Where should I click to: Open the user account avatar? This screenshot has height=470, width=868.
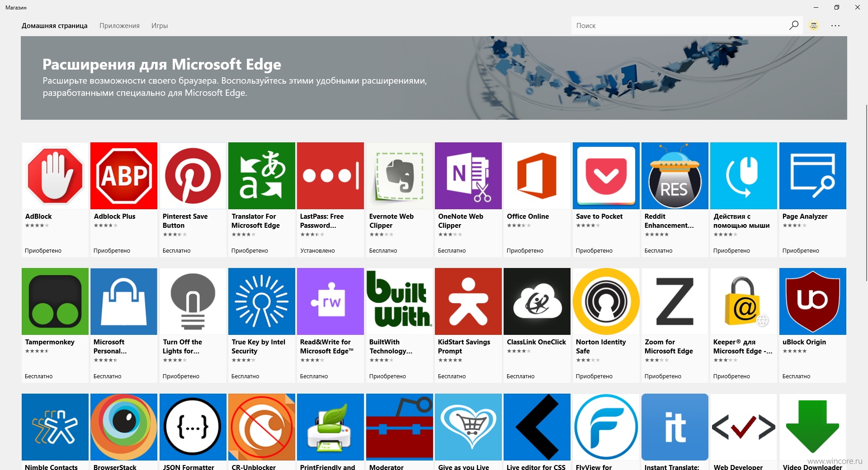coord(814,26)
